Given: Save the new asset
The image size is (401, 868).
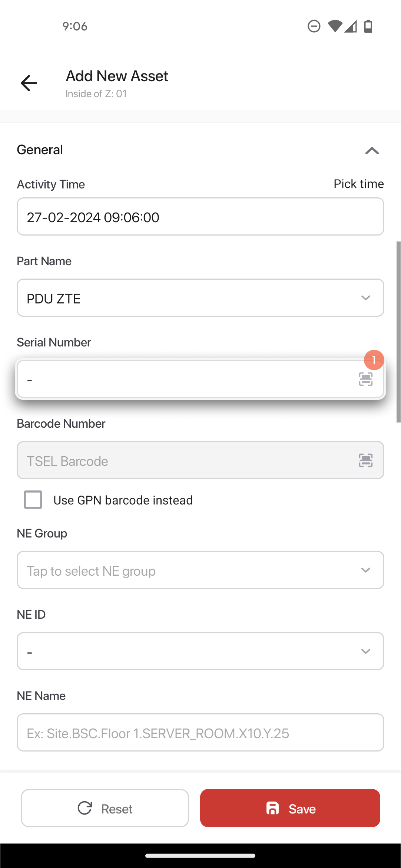Looking at the screenshot, I should (x=290, y=808).
